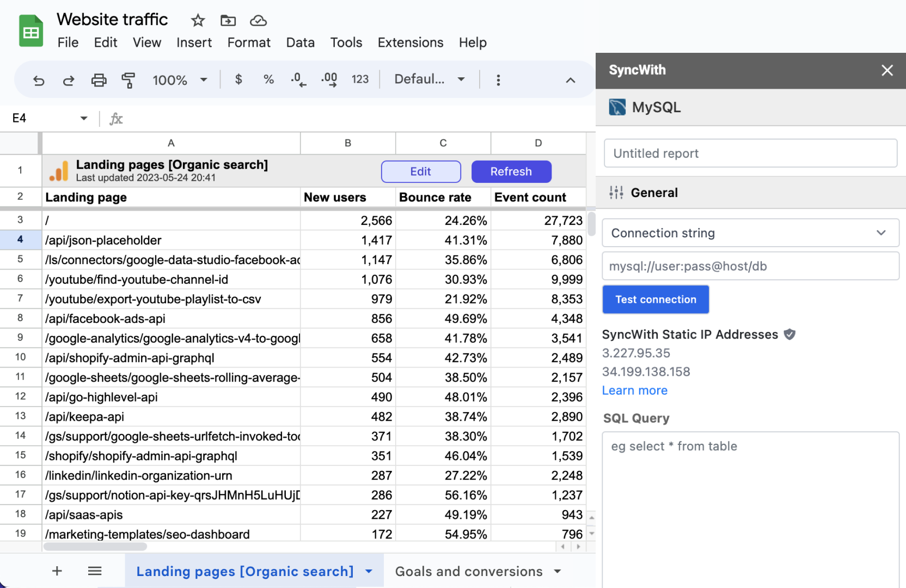Click increase decimal places icon
Image resolution: width=906 pixels, height=588 pixels.
[x=329, y=79]
